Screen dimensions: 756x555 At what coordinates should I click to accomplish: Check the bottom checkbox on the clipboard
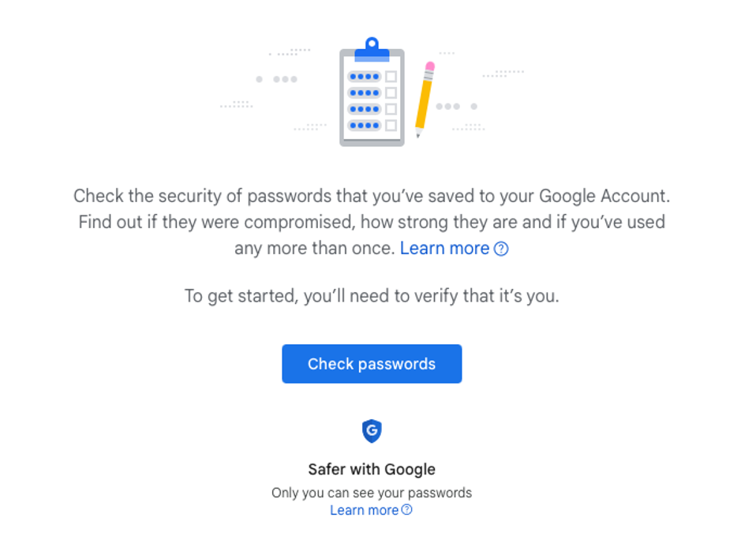[x=392, y=125]
